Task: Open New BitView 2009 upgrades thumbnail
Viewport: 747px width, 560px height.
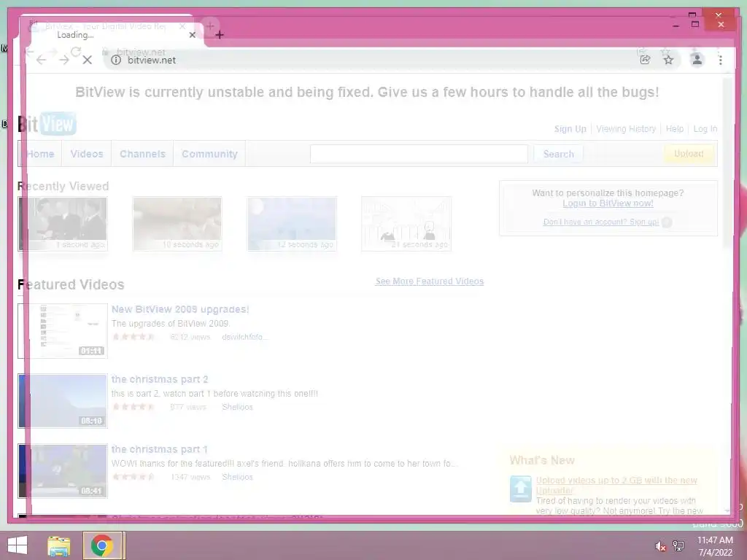Action: pos(63,331)
